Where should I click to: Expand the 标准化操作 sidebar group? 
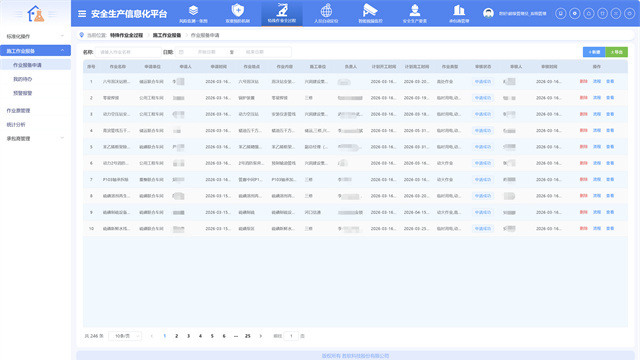(36, 36)
